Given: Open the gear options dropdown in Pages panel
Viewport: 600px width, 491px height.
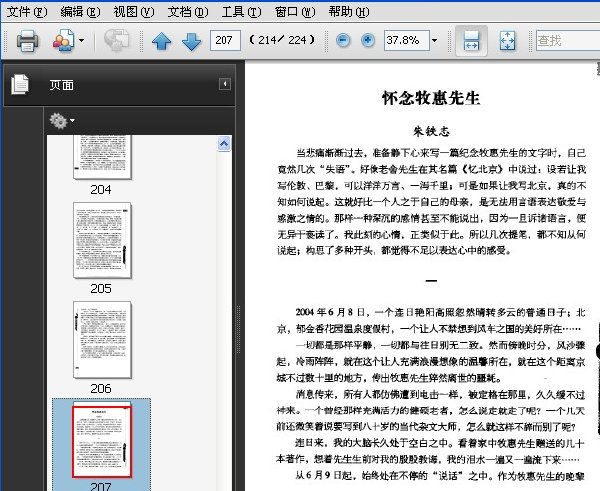Looking at the screenshot, I should coord(59,121).
